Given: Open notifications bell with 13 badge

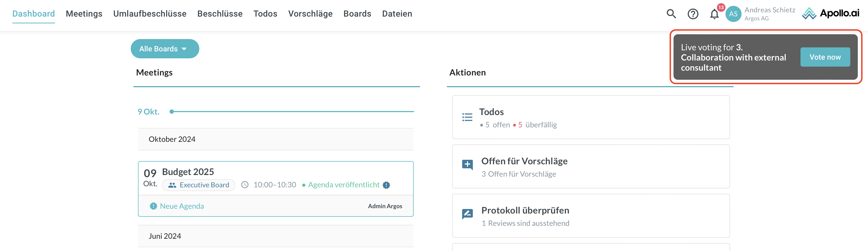Looking at the screenshot, I should point(714,14).
